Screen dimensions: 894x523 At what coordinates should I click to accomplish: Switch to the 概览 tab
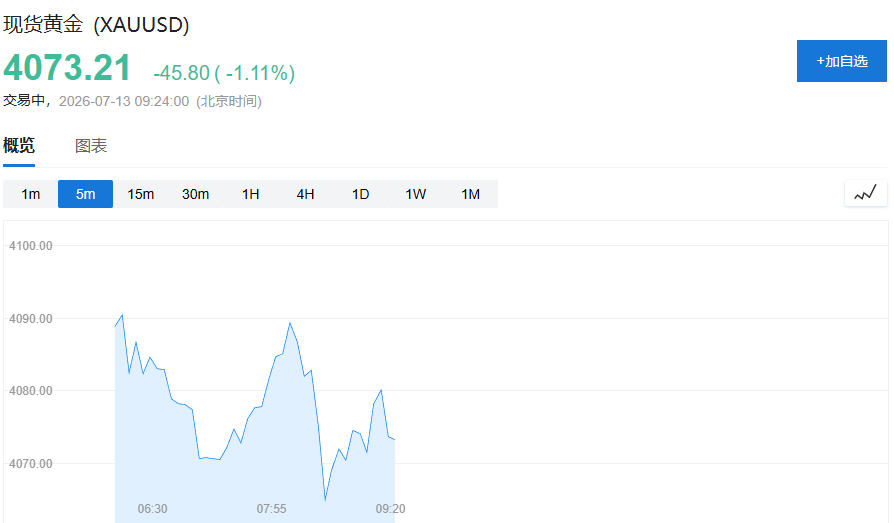click(19, 146)
